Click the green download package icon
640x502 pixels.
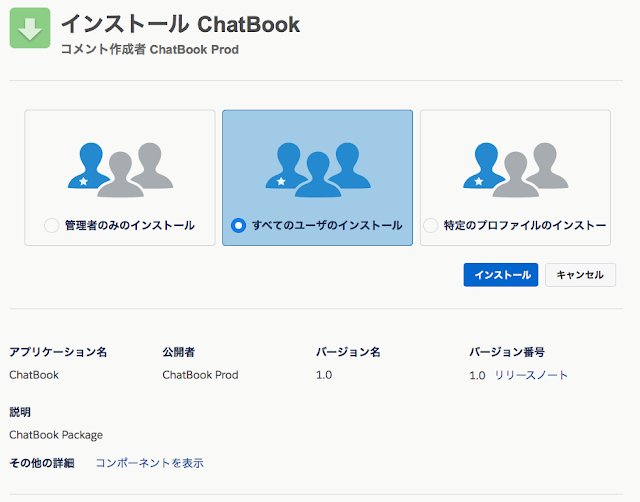pos(30,28)
